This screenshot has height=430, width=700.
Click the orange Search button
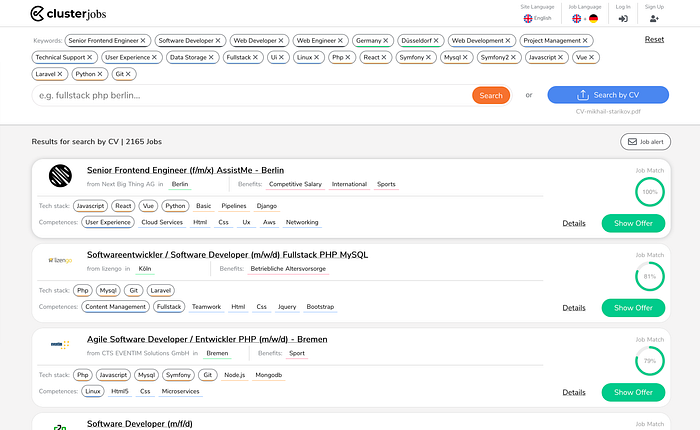click(491, 96)
